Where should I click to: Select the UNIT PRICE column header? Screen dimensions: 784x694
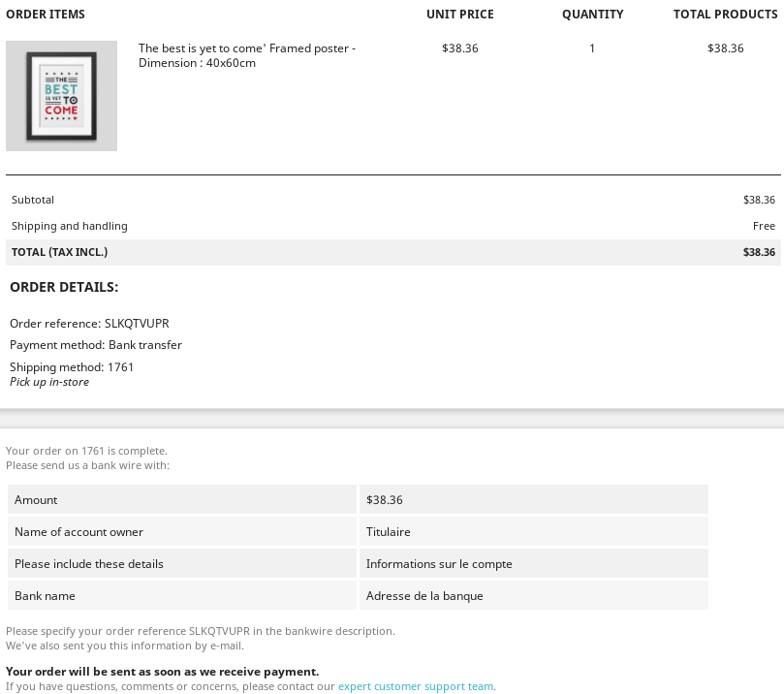pos(460,14)
